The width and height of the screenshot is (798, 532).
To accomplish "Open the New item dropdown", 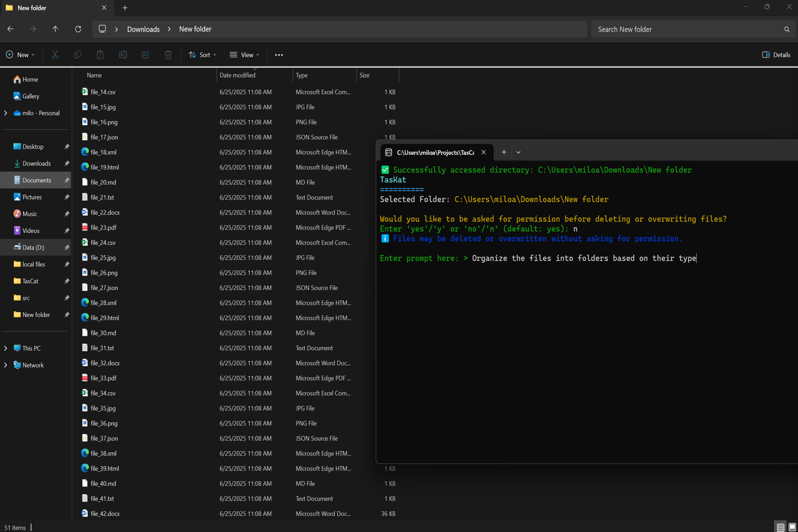I will point(20,55).
